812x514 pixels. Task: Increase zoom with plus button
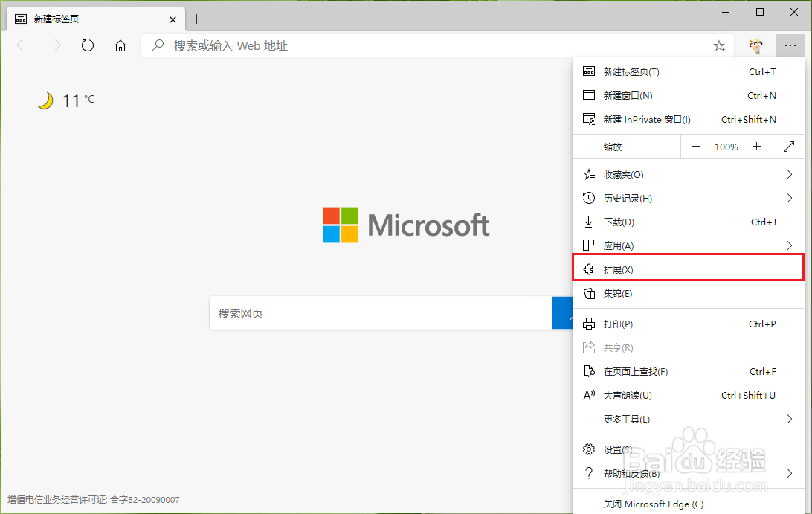pos(756,147)
